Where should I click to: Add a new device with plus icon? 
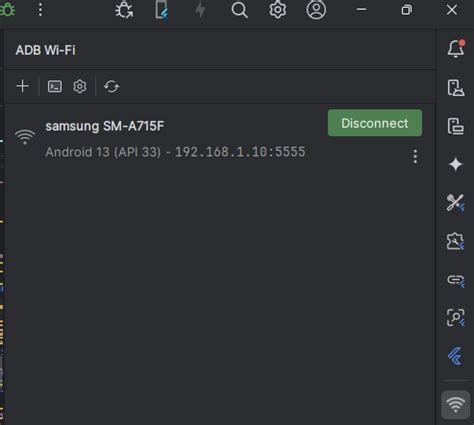coord(23,86)
